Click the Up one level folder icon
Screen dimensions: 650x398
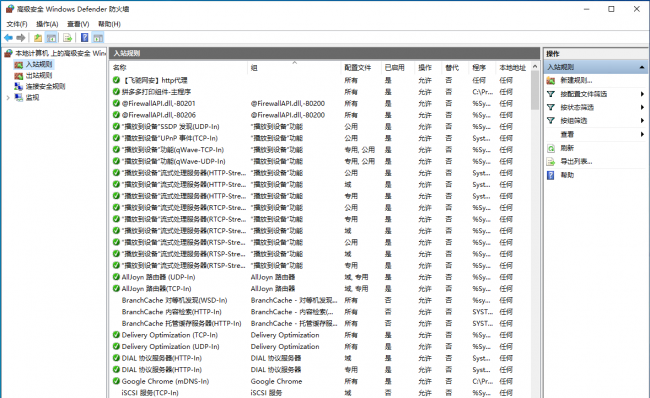(38, 38)
